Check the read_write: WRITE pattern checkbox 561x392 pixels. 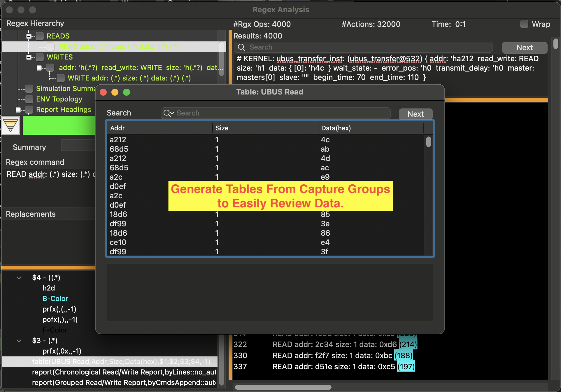50,68
